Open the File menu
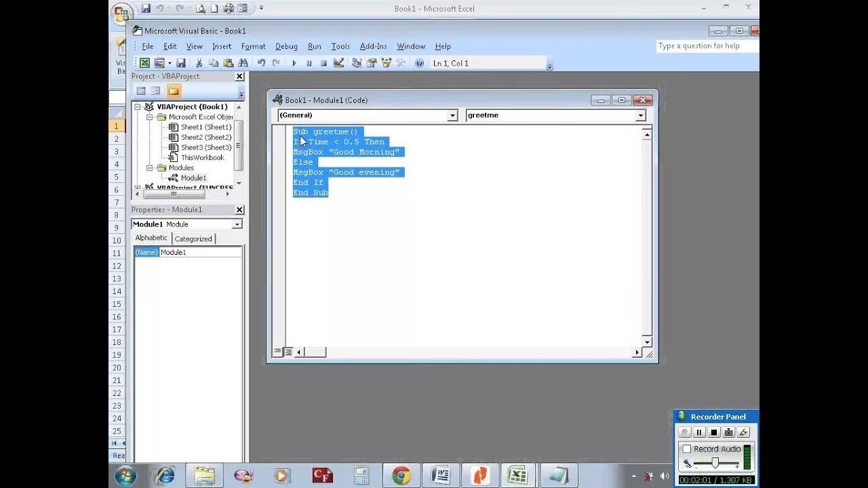Image resolution: width=868 pixels, height=488 pixels. (147, 46)
